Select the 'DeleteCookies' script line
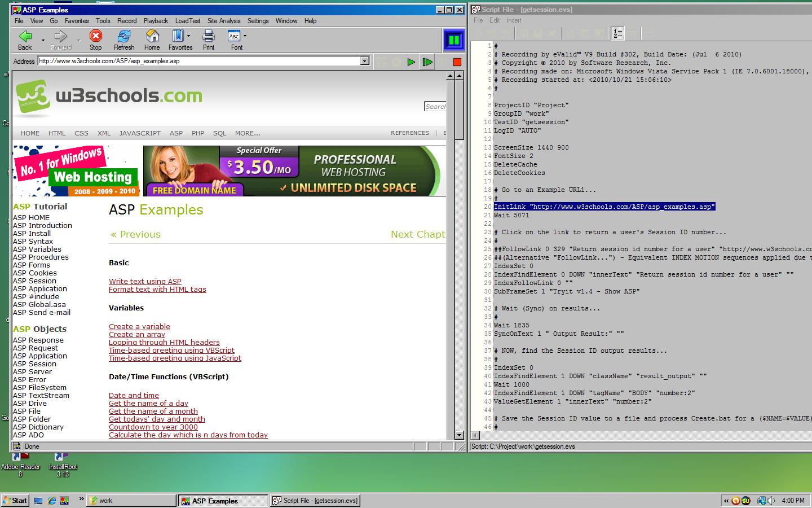 coord(519,173)
